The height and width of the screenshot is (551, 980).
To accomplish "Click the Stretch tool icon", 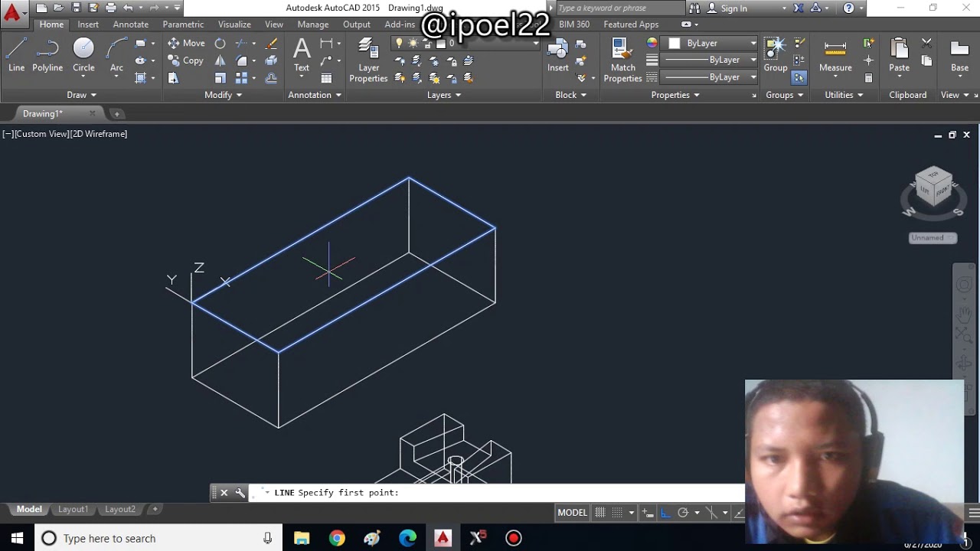I will click(173, 78).
